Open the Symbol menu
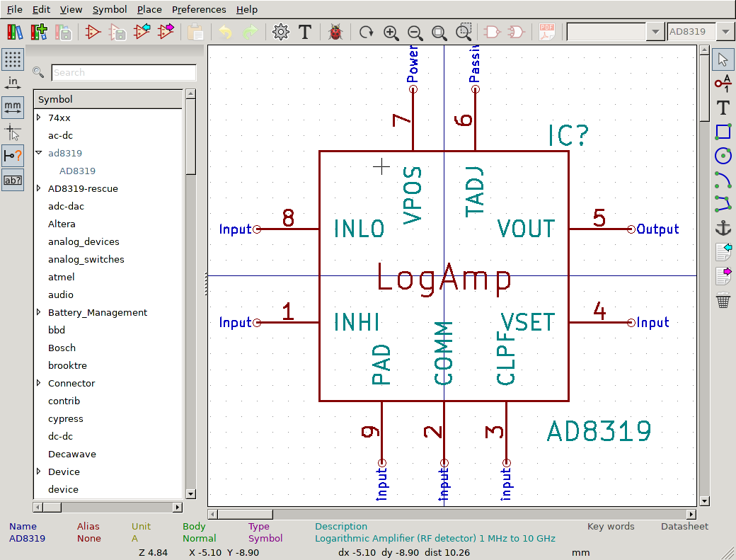Image resolution: width=736 pixels, height=560 pixels. (x=110, y=9)
